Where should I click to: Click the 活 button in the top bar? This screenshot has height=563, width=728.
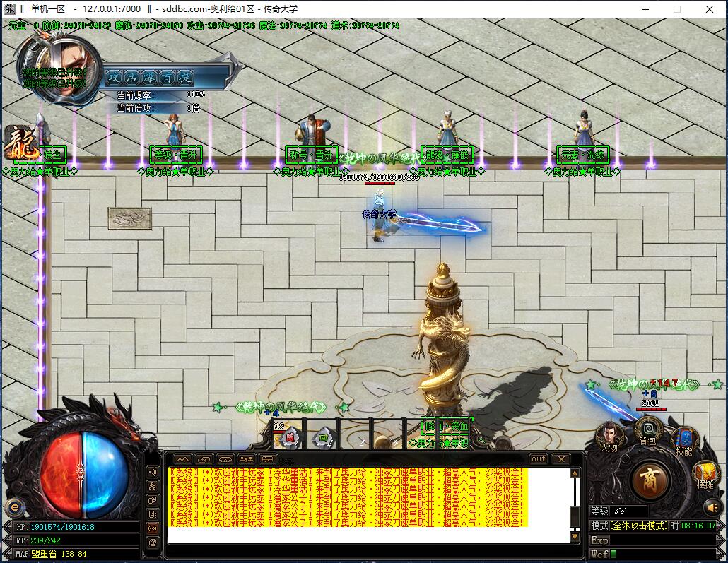[x=132, y=77]
